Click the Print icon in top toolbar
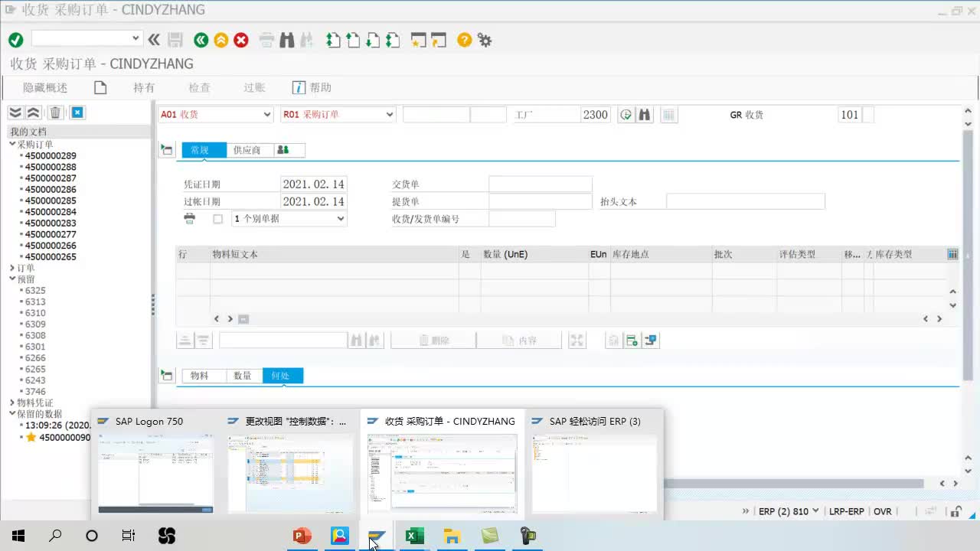This screenshot has width=980, height=551. (266, 40)
